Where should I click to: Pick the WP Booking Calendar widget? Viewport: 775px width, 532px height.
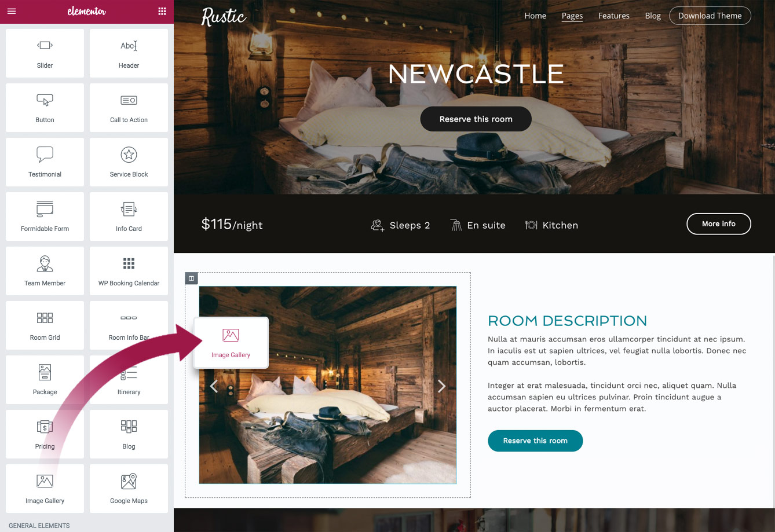[129, 271]
